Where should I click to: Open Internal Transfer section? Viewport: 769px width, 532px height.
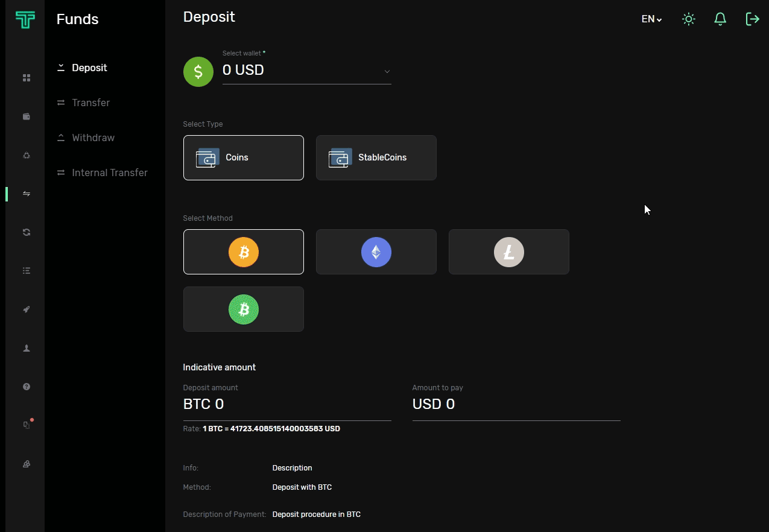coord(109,173)
